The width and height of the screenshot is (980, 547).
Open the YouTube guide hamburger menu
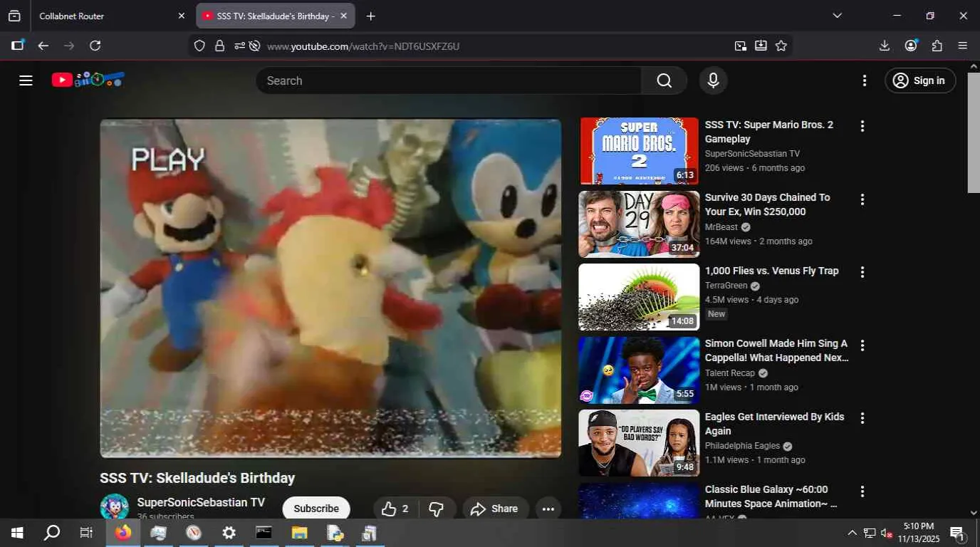tap(26, 80)
